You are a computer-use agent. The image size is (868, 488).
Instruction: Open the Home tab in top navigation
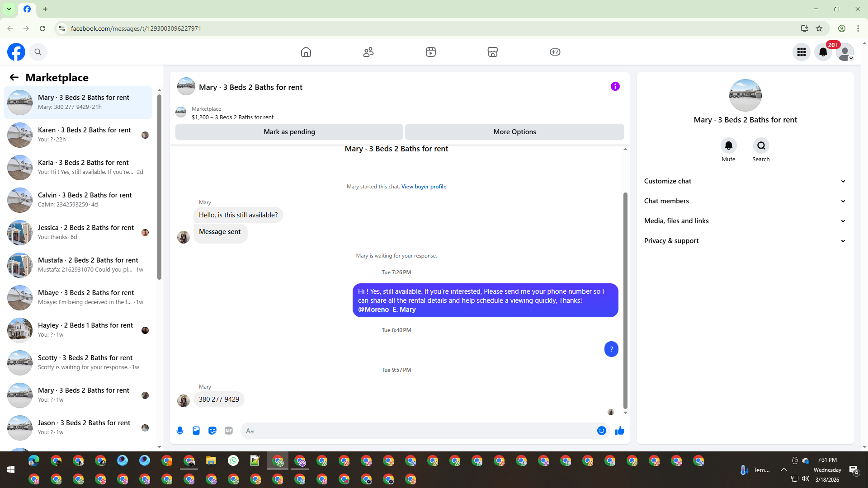[306, 52]
